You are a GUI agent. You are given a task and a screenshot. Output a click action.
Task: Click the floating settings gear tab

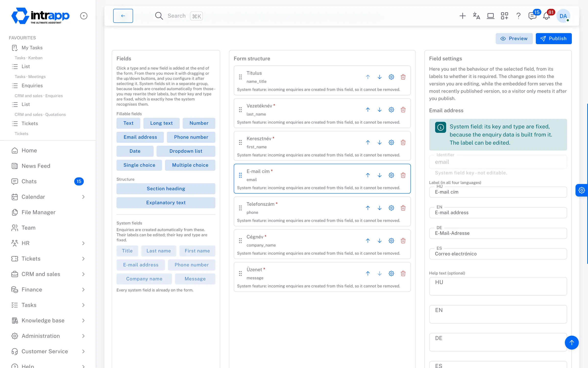[582, 190]
